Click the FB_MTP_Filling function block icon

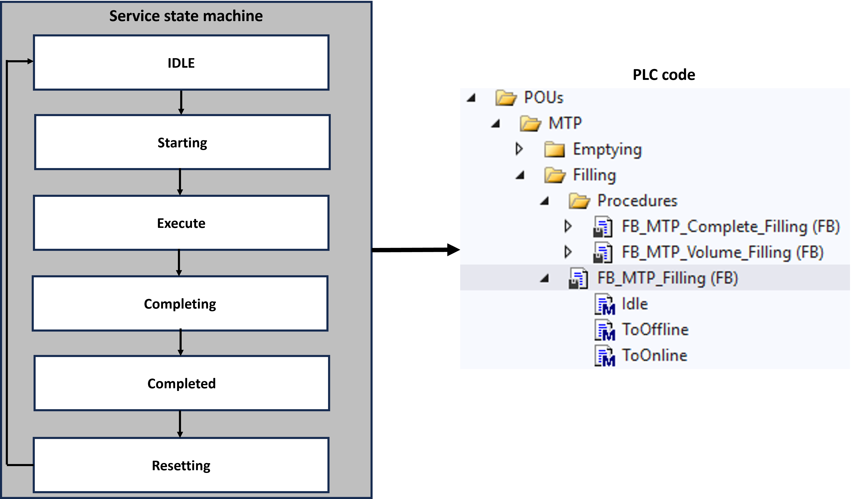point(578,278)
